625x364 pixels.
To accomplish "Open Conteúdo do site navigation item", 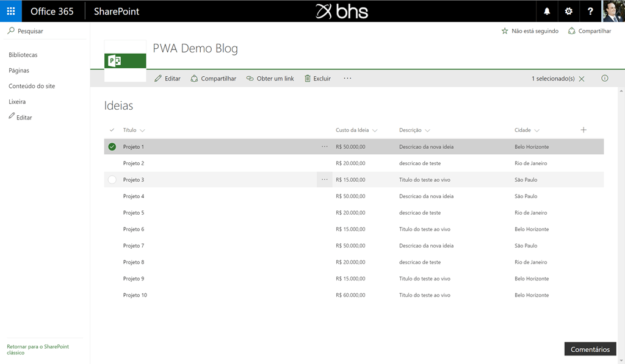I will click(32, 85).
